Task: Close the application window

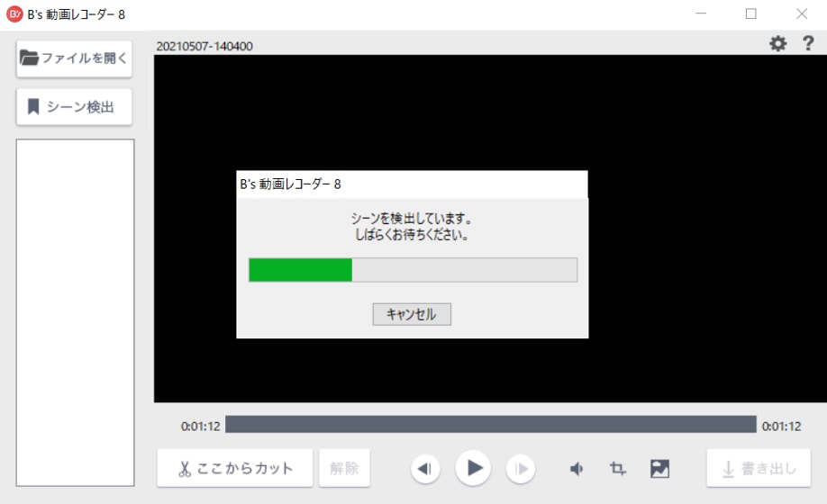Action: (802, 13)
